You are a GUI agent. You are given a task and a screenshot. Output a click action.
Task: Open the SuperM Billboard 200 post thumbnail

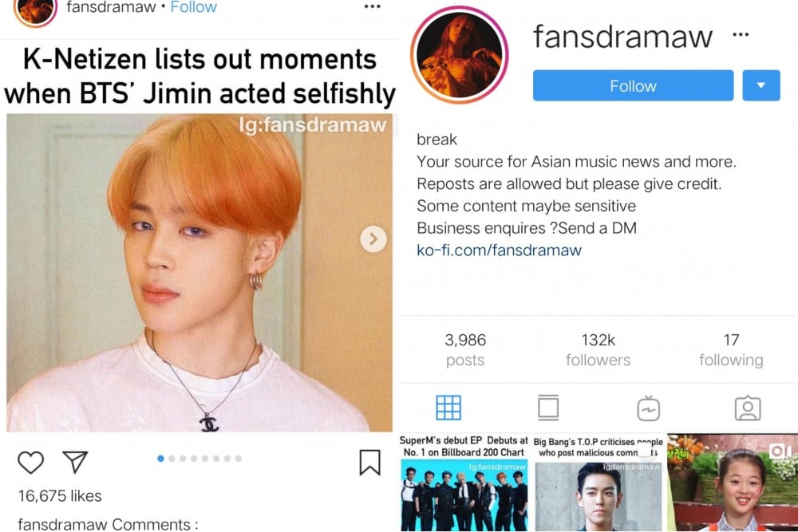click(x=464, y=483)
